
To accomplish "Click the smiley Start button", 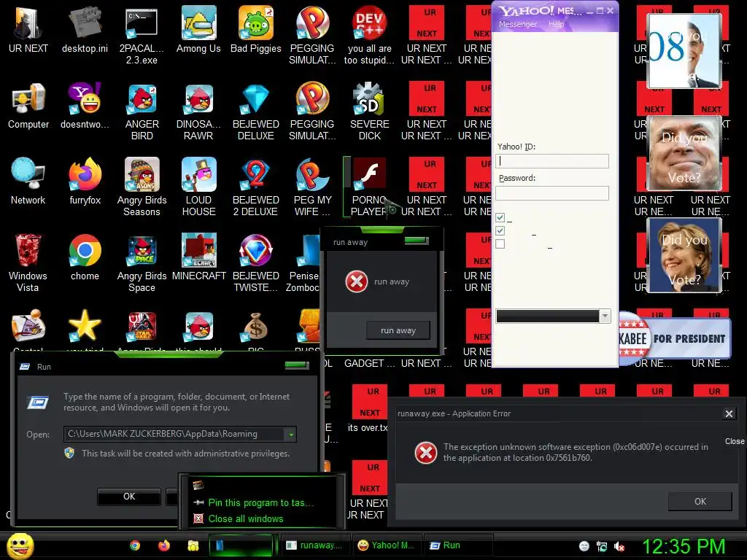I will (20, 546).
